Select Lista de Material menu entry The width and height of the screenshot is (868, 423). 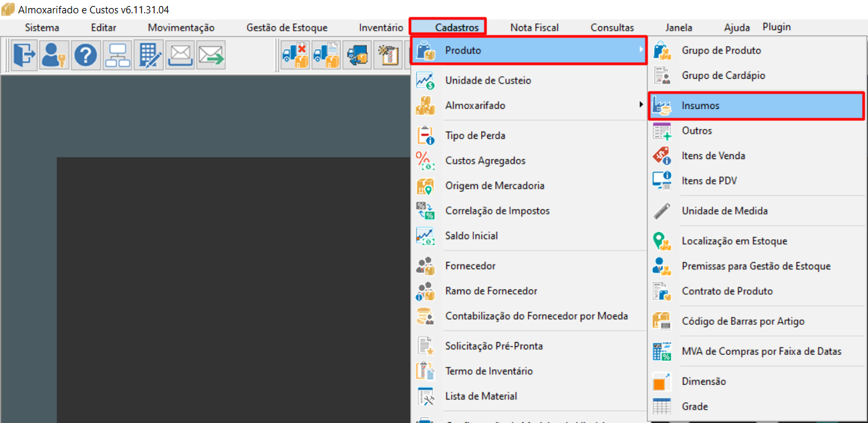tap(529, 396)
